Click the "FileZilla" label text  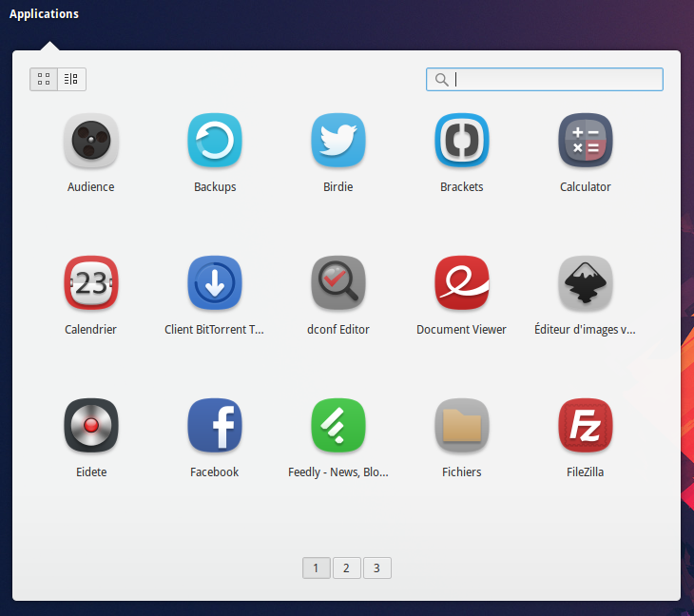585,472
